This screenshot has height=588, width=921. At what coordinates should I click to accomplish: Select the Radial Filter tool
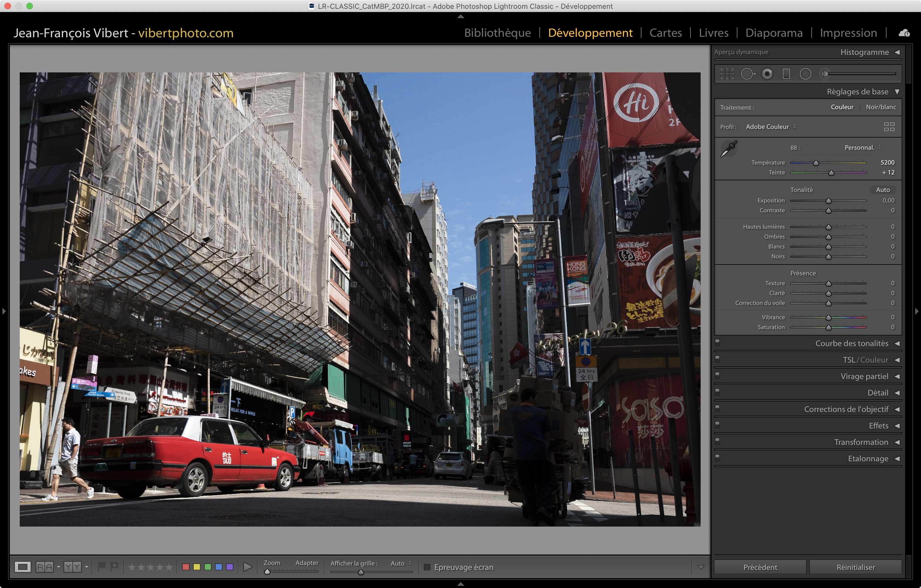tap(805, 74)
